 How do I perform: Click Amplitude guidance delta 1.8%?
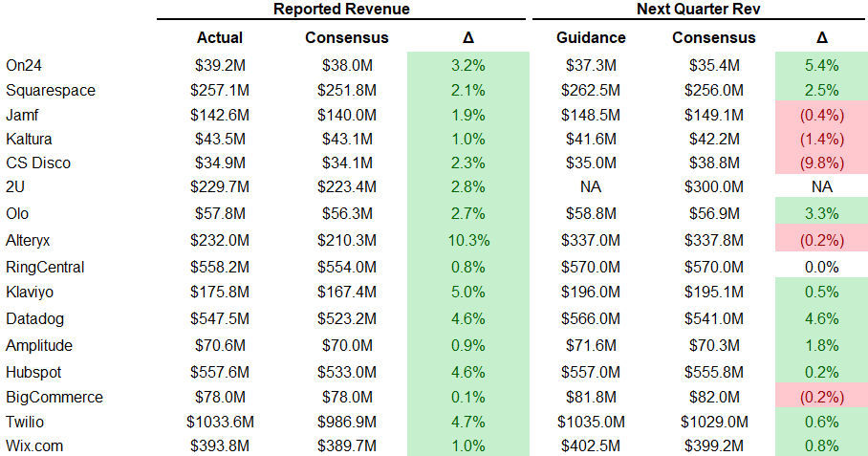click(821, 345)
